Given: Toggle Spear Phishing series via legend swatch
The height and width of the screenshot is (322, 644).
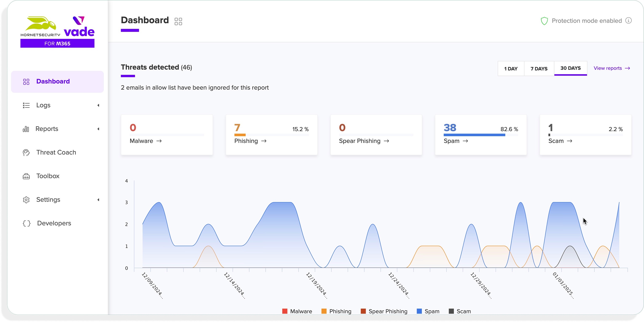Looking at the screenshot, I should coord(363,311).
